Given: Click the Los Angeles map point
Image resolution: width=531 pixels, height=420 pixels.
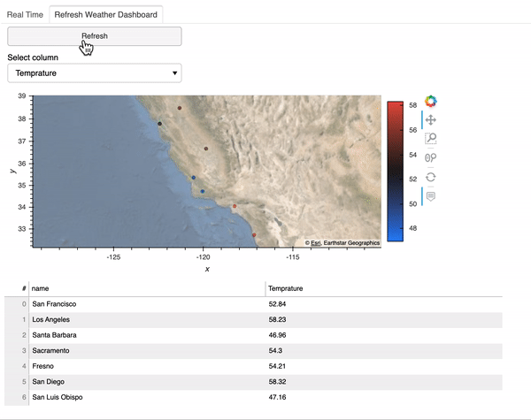Looking at the screenshot, I should 235,206.
